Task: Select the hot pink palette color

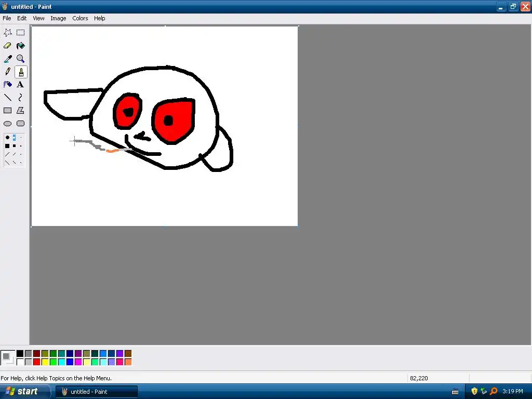Action: (120, 362)
